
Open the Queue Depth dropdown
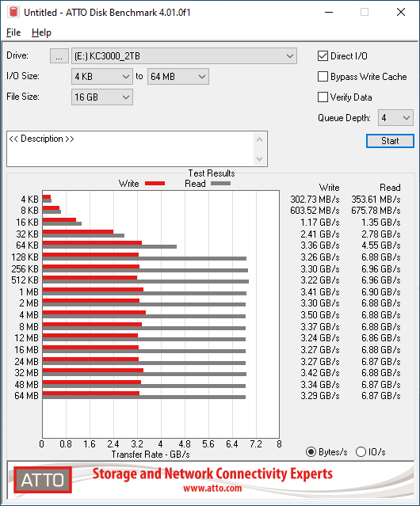395,118
